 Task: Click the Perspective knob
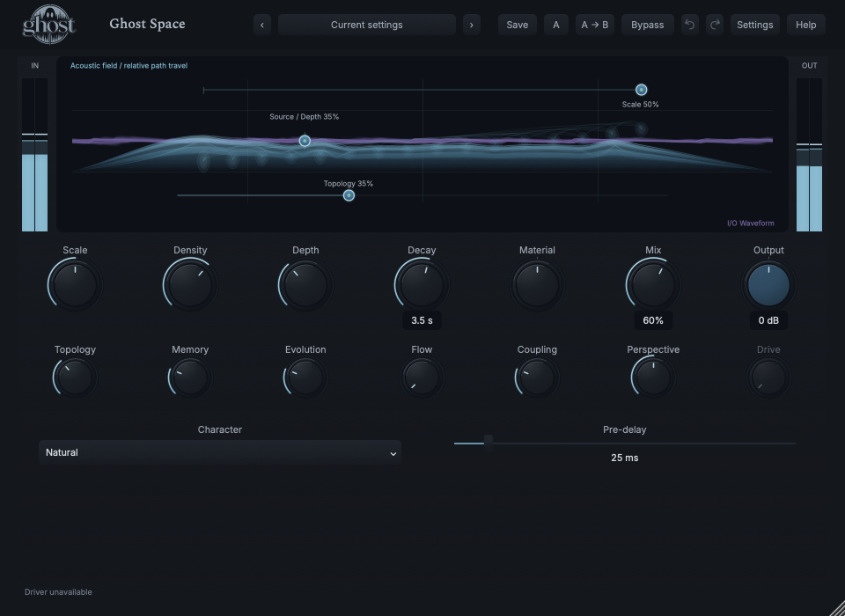pos(652,378)
